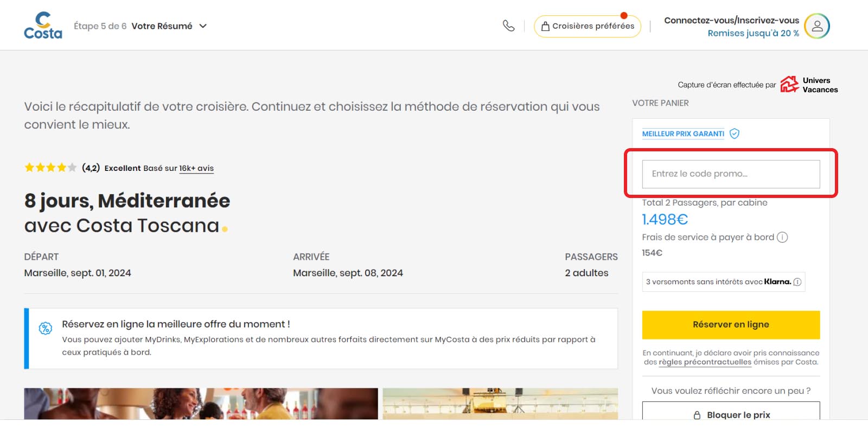Click the best price guarantee shield icon

(735, 133)
